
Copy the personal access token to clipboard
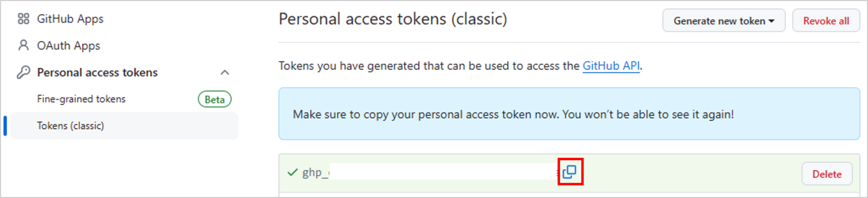570,172
